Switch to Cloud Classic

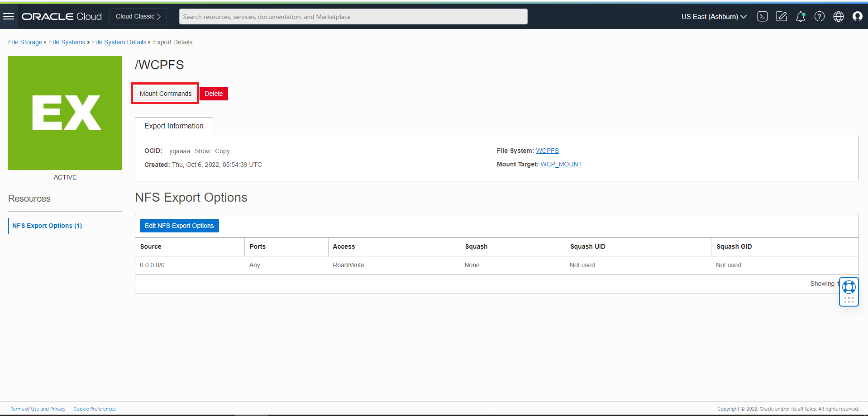coord(138,16)
